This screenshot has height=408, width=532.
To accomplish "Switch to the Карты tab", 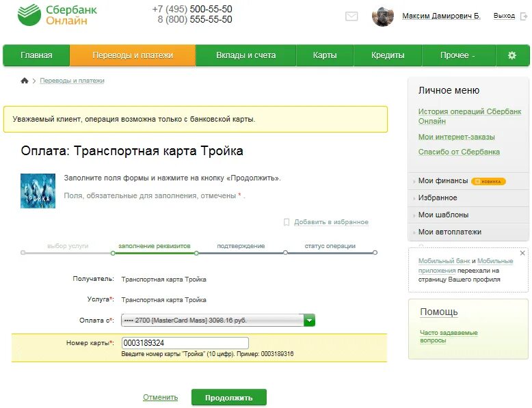I will [x=325, y=55].
